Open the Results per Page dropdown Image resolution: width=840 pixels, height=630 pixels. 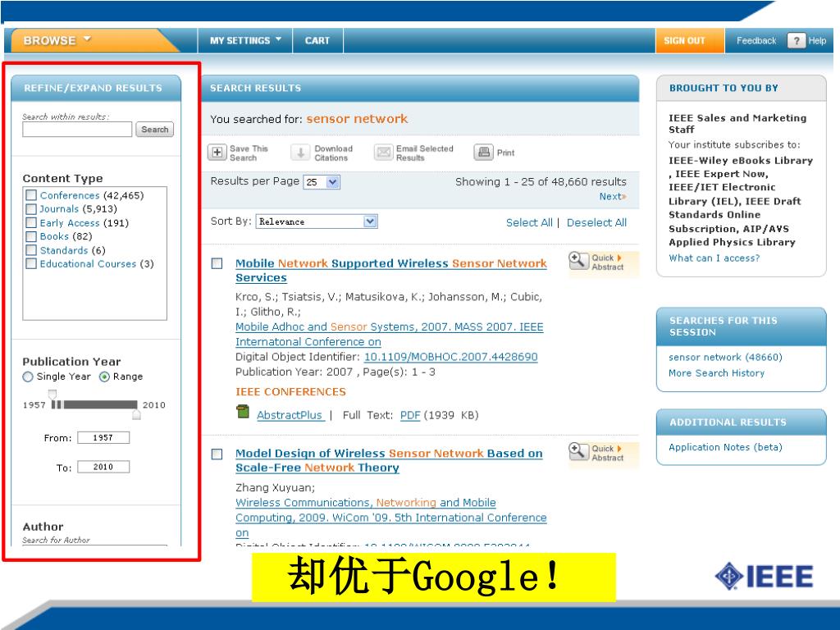point(322,182)
